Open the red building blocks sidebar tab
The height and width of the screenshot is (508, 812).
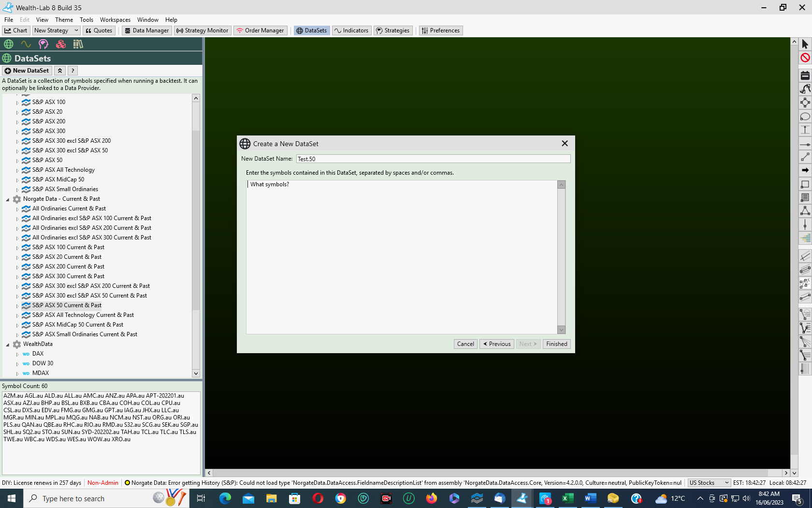[x=61, y=44]
